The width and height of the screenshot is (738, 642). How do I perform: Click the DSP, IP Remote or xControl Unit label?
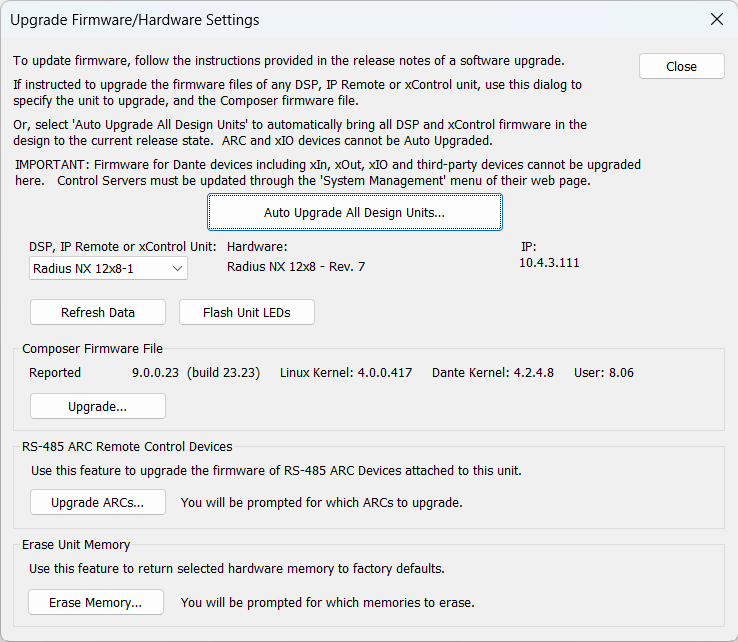pyautogui.click(x=123, y=247)
